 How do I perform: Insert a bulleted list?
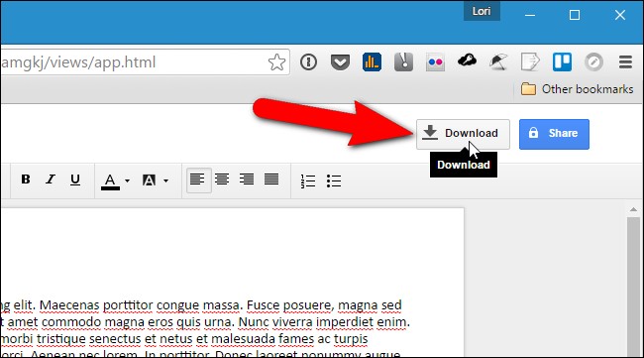coord(334,180)
